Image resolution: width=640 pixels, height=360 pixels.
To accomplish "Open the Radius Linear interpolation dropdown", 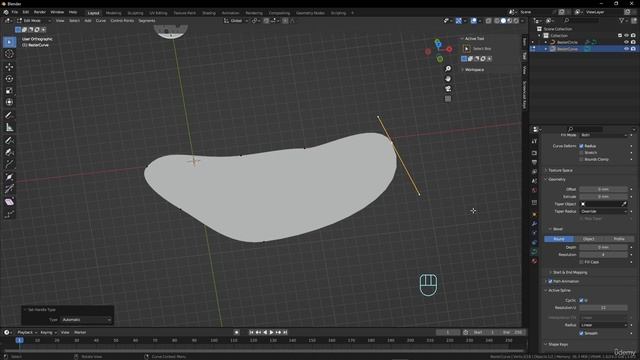I will click(x=603, y=325).
